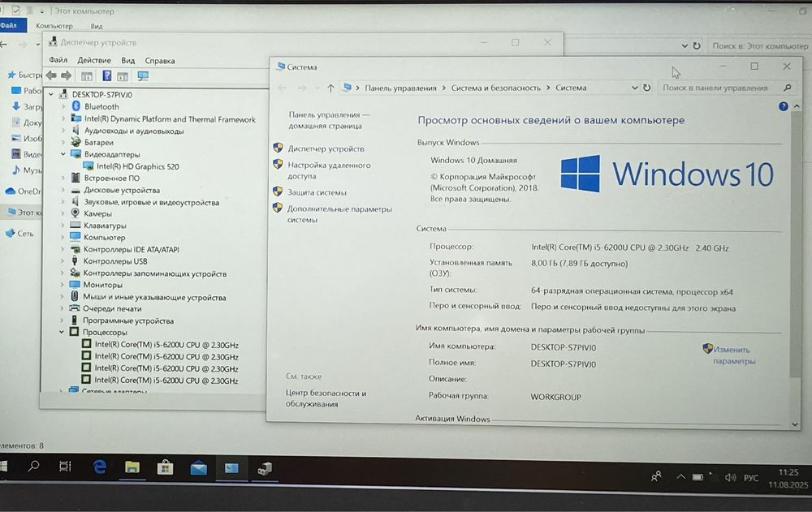This screenshot has width=812, height=512.
Task: Click Изменить параметры link
Action: pos(733,355)
